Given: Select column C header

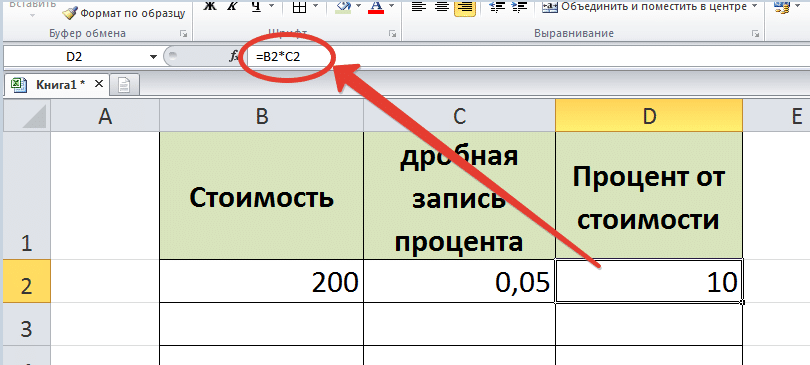Looking at the screenshot, I should pyautogui.click(x=460, y=116).
